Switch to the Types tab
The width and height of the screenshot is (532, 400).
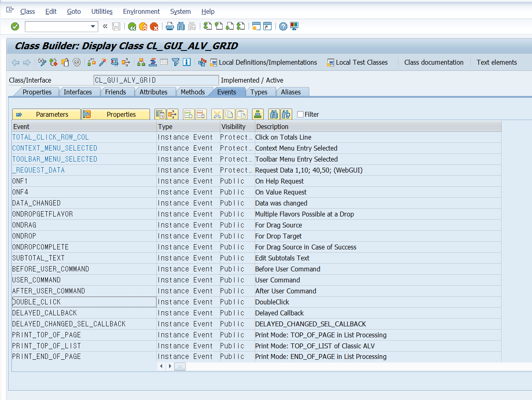[x=259, y=92]
